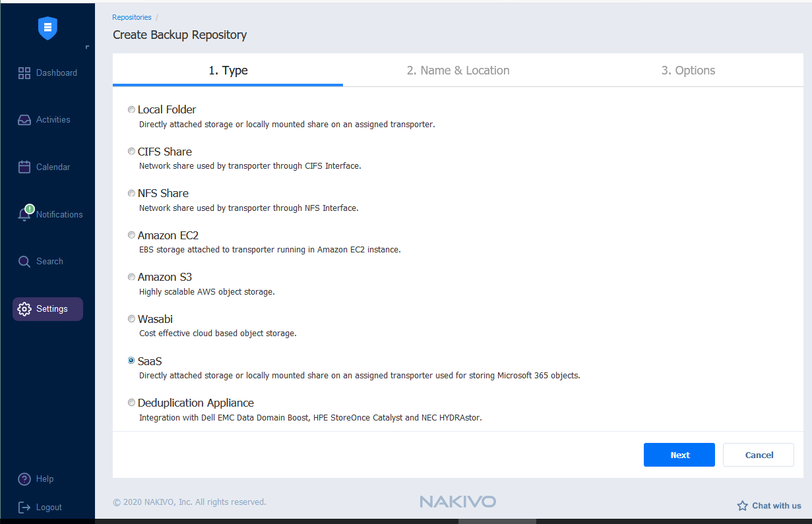The width and height of the screenshot is (812, 524).
Task: Click the EBS storage description text
Action: click(270, 250)
